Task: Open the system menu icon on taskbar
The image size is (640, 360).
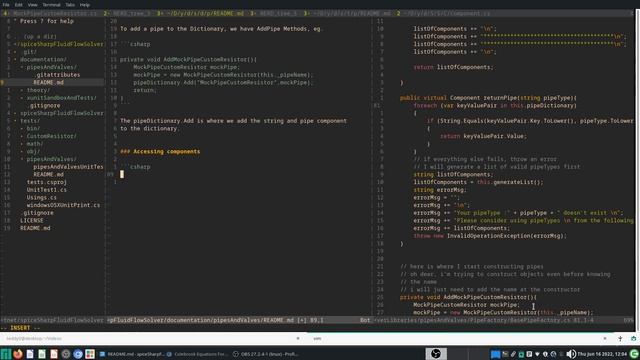Action: click(x=6, y=354)
